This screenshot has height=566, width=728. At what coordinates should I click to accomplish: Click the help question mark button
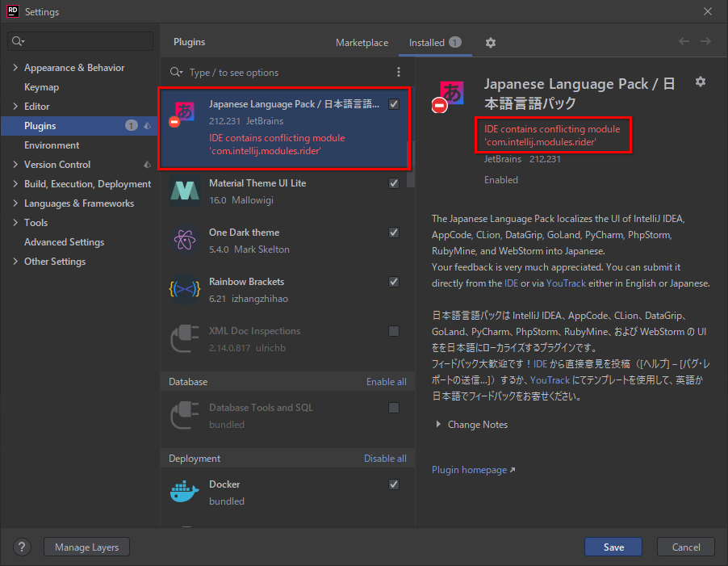pyautogui.click(x=22, y=547)
